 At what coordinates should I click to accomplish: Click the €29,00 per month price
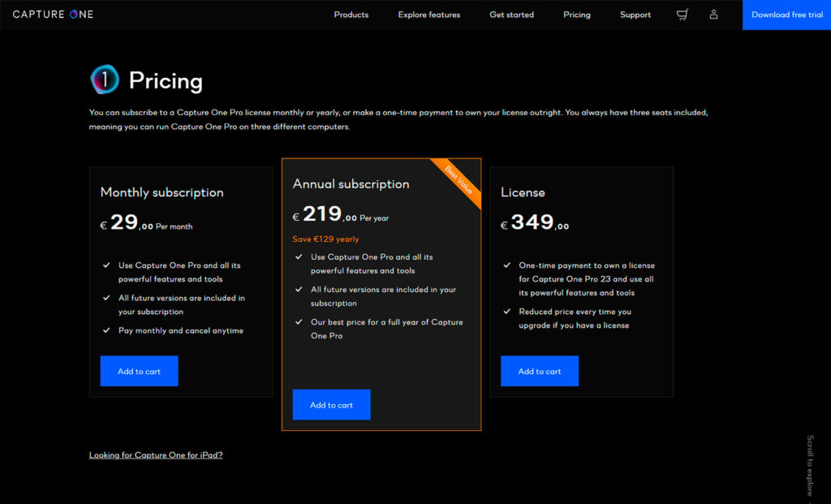(x=146, y=222)
